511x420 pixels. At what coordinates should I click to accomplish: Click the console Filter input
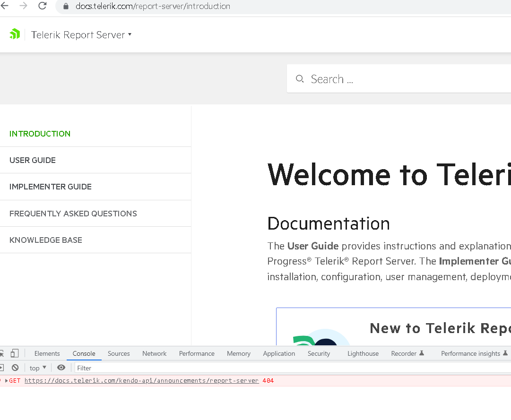293,368
